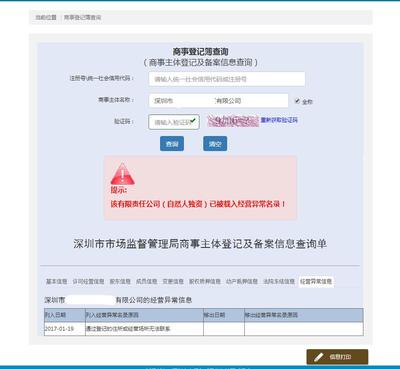This screenshot has width=400, height=369.
Task: Click the 注册号/统一社会信用代码 input field
Action: [227, 79]
